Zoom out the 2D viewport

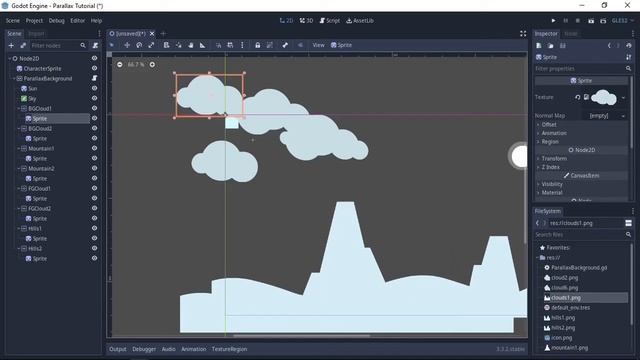[x=120, y=64]
